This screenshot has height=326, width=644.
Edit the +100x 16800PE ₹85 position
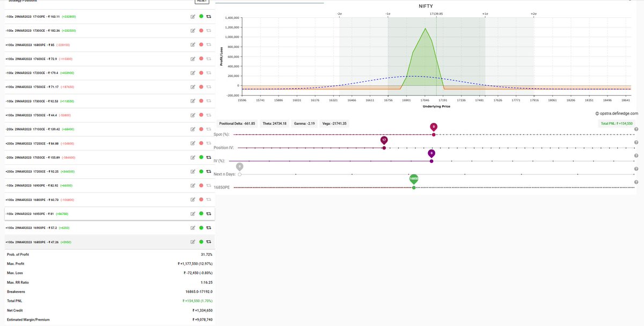pos(193,45)
